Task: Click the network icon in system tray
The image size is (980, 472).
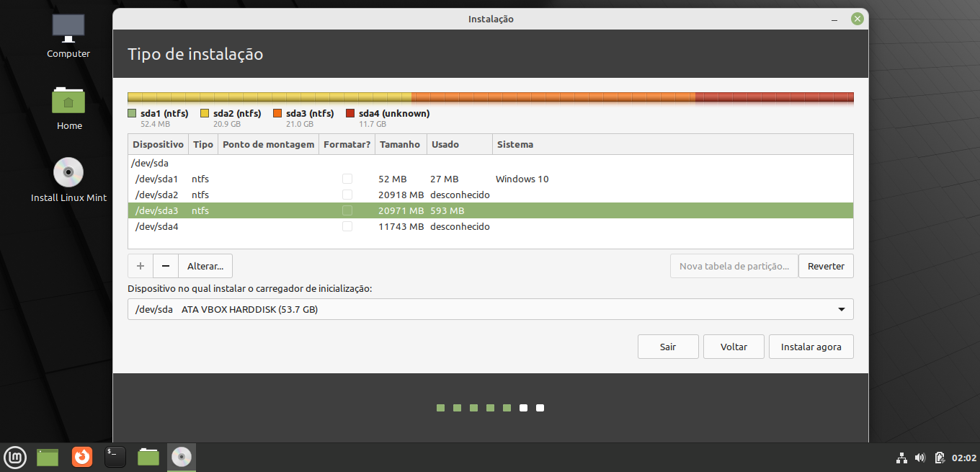Action: pyautogui.click(x=901, y=458)
